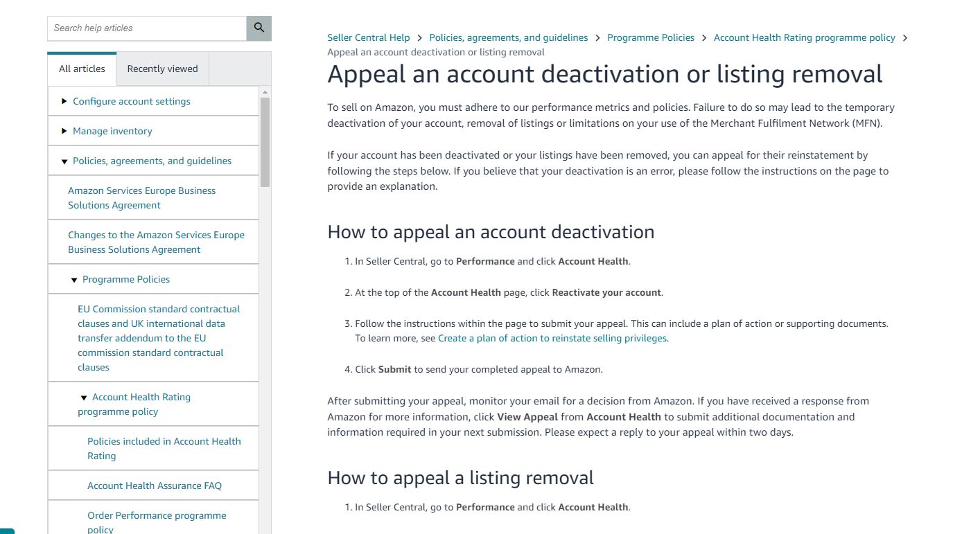
Task: Click the search magnifier icon button
Action: pyautogui.click(x=259, y=28)
